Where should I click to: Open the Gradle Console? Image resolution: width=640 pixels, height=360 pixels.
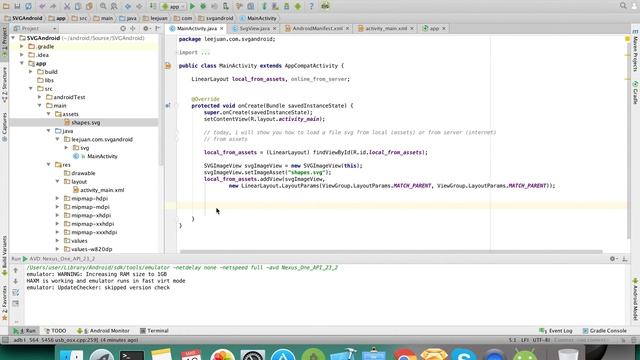604,331
